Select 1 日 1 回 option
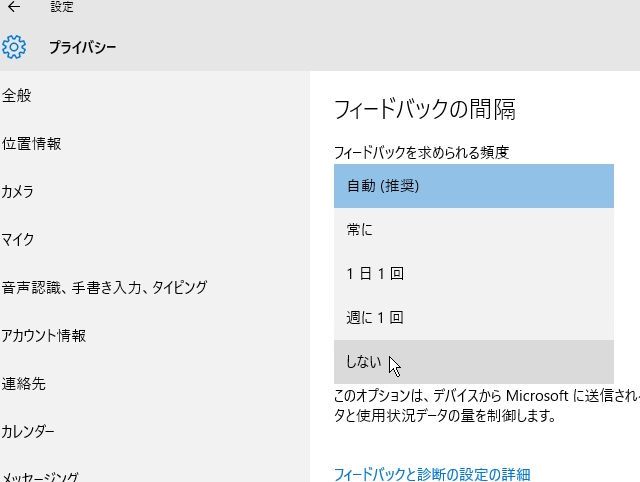Viewport: 640px width, 482px height. tap(473, 273)
